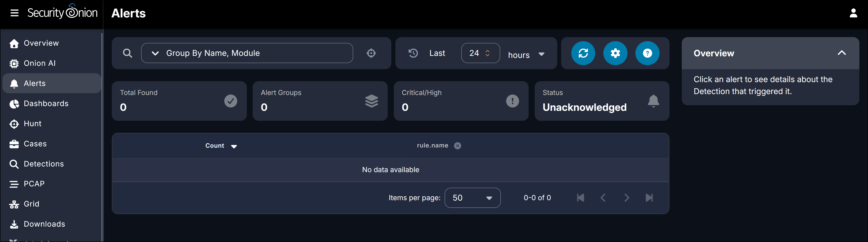
Task: Open the Items per page 50 dropdown
Action: (472, 198)
